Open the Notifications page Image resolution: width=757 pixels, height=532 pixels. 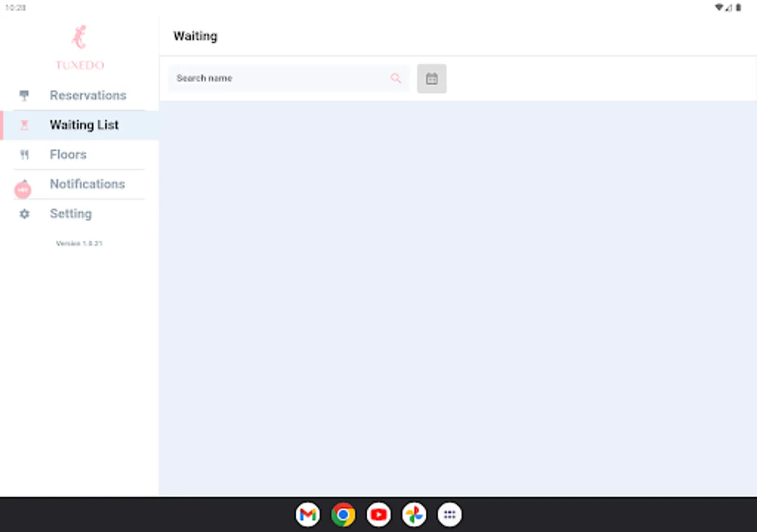click(88, 184)
